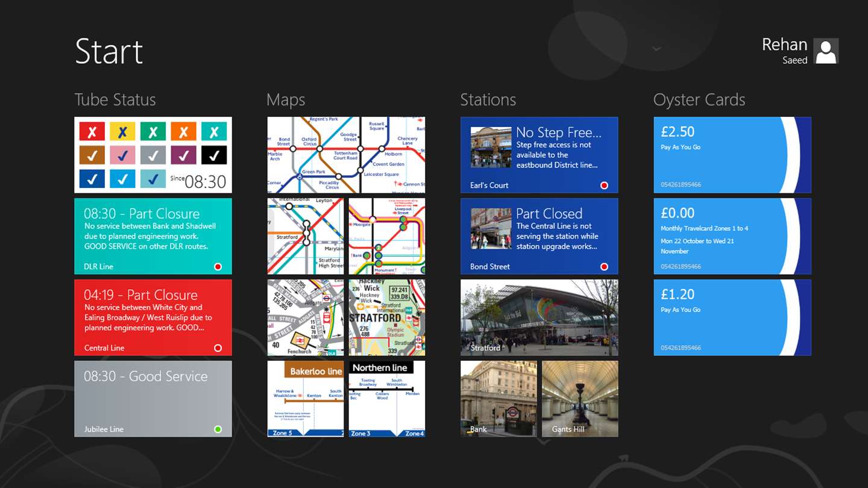Open the Northern line map tile
The height and width of the screenshot is (488, 868).
click(x=387, y=399)
